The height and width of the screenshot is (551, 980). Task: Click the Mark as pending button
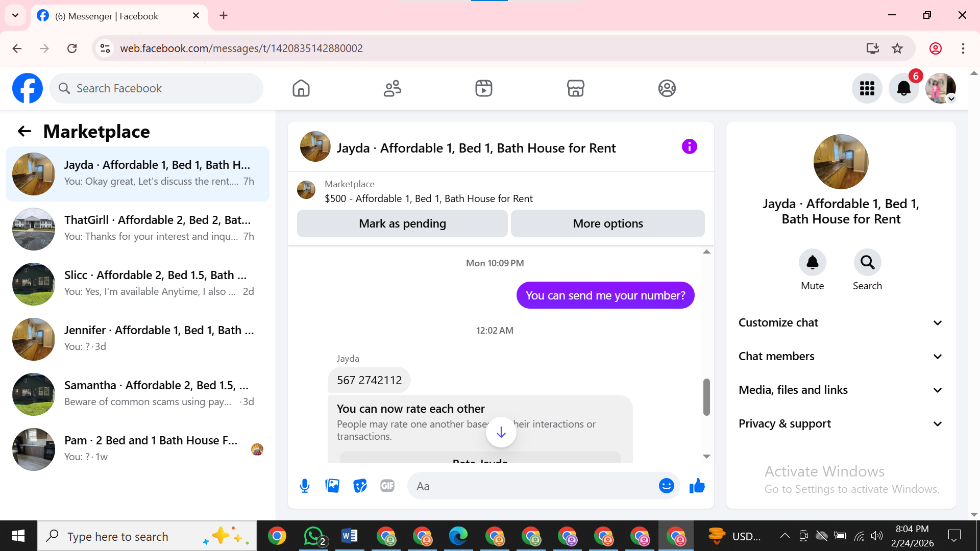coord(402,223)
